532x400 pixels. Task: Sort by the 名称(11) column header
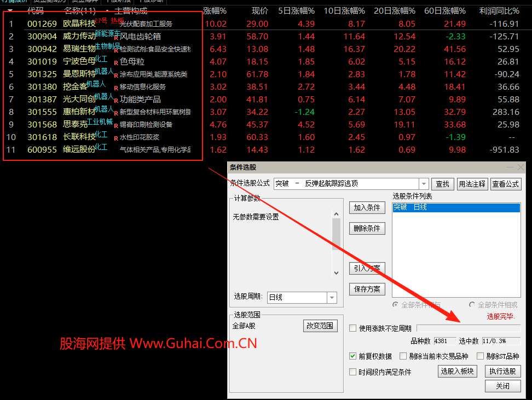tap(80, 11)
